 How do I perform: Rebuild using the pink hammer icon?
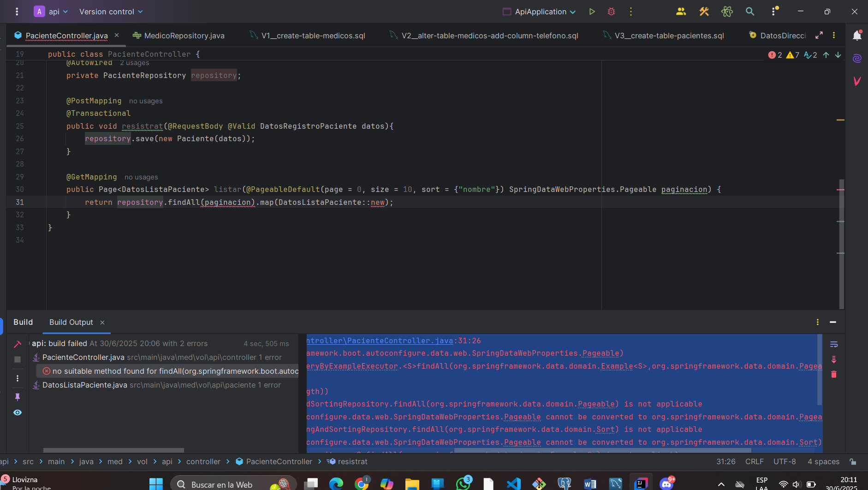point(18,344)
